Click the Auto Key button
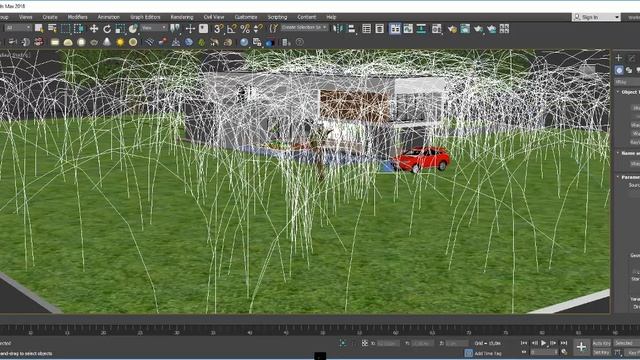The height and width of the screenshot is (360, 640). point(601,343)
